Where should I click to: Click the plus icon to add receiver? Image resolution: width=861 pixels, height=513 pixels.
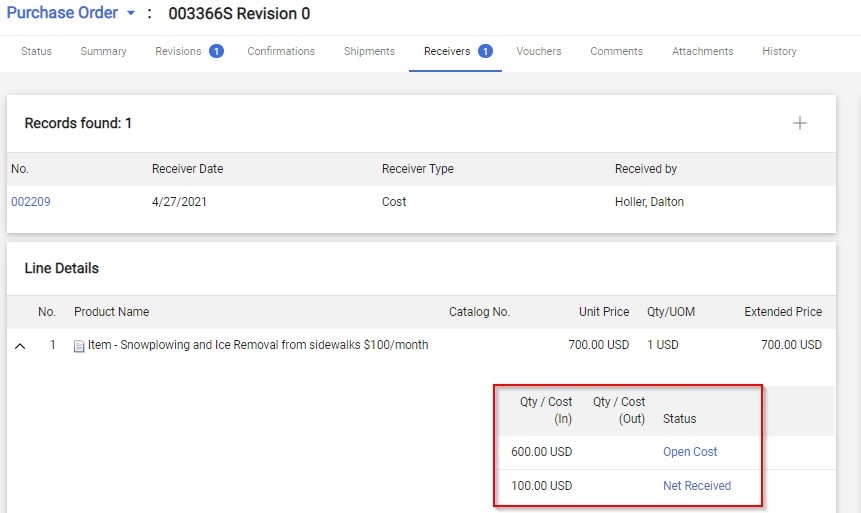[x=799, y=123]
